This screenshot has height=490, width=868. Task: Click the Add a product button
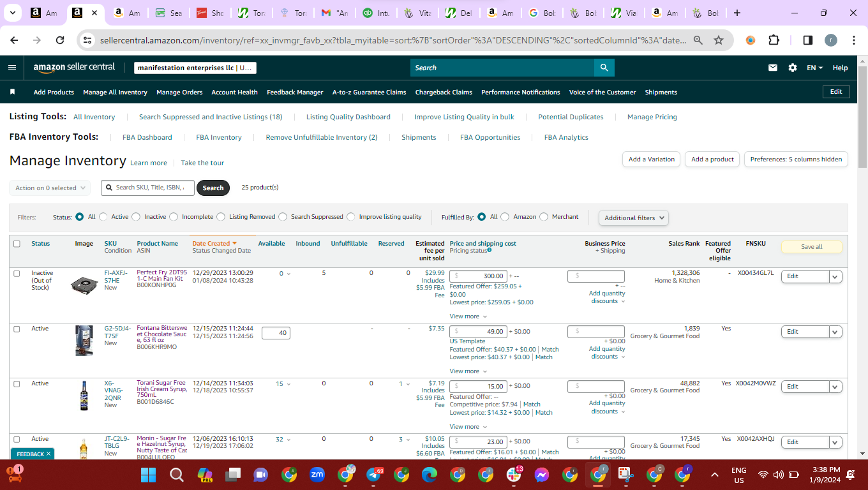712,160
